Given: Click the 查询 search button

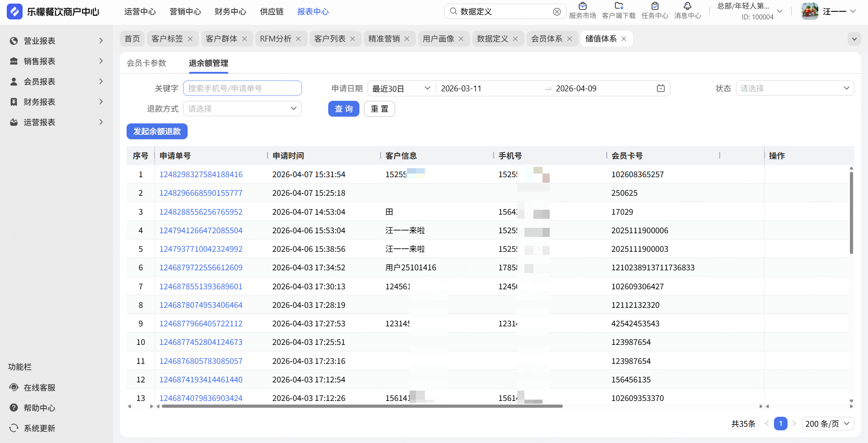Looking at the screenshot, I should click(x=344, y=109).
